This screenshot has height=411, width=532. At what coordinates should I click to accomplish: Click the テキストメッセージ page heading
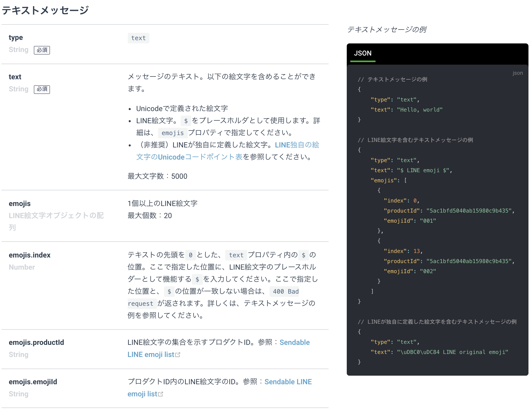(x=45, y=10)
